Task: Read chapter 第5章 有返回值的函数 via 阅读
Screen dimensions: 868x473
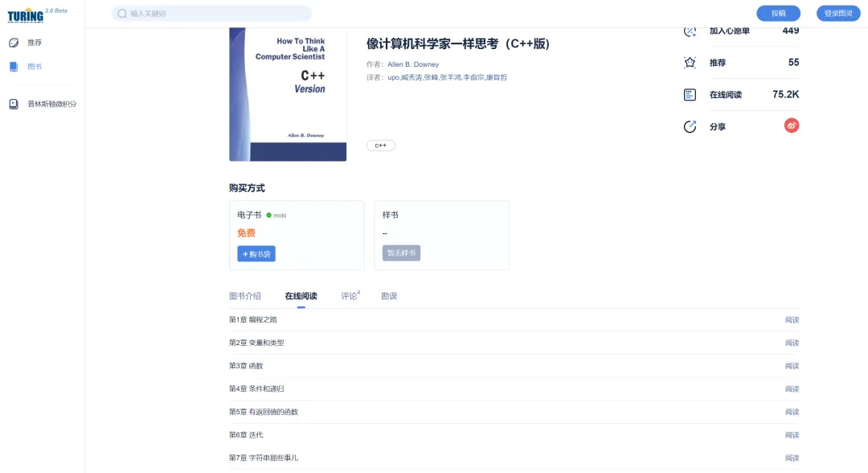Action: coord(792,412)
